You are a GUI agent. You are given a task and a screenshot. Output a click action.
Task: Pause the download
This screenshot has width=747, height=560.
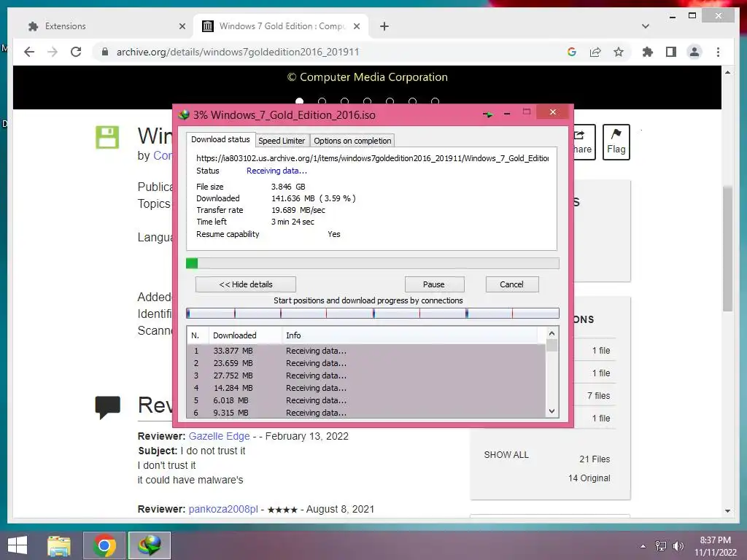434,284
